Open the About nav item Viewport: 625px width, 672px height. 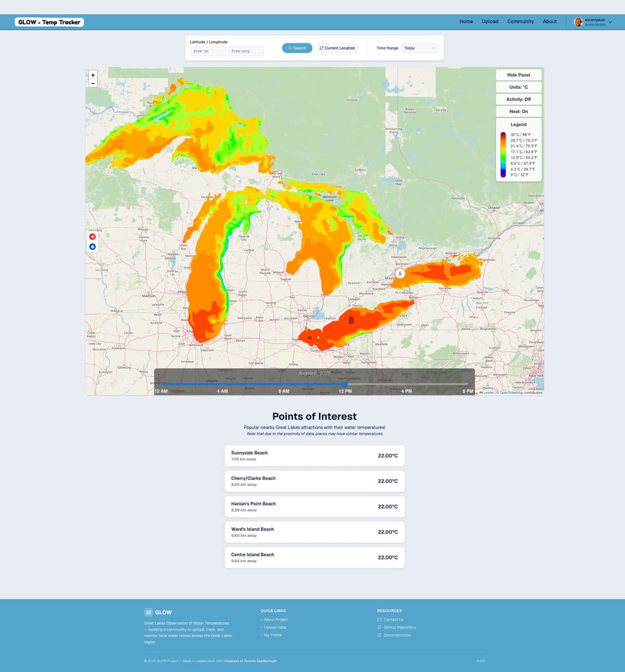click(x=550, y=22)
